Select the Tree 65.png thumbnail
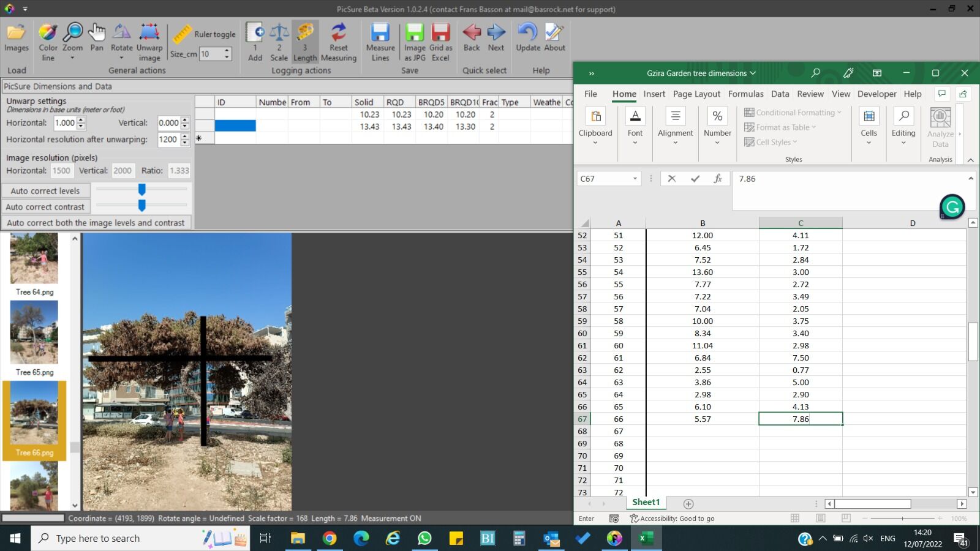 click(34, 333)
